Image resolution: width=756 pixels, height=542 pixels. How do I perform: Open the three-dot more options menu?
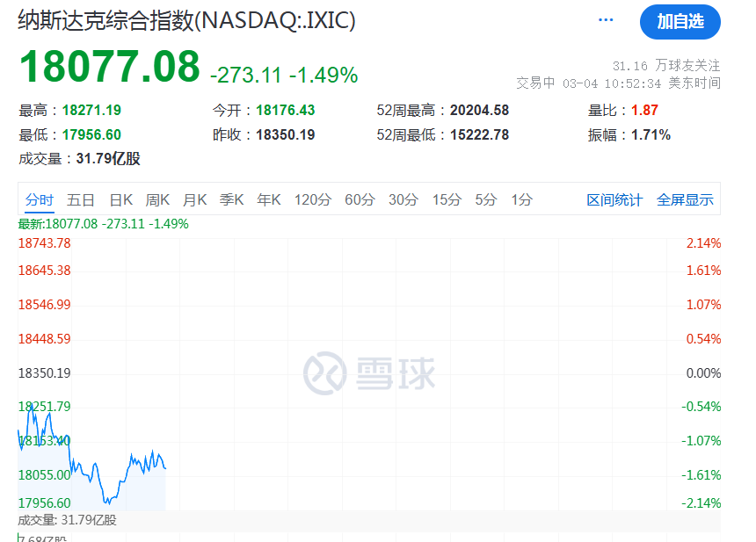[x=606, y=20]
